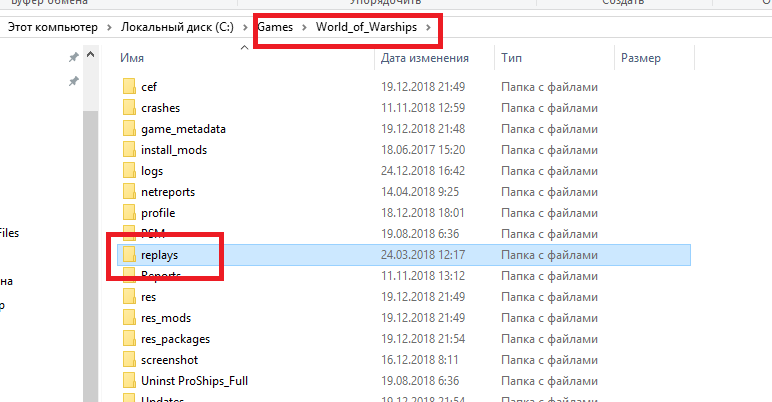Select the replays folder name
The width and height of the screenshot is (772, 402).
160,255
